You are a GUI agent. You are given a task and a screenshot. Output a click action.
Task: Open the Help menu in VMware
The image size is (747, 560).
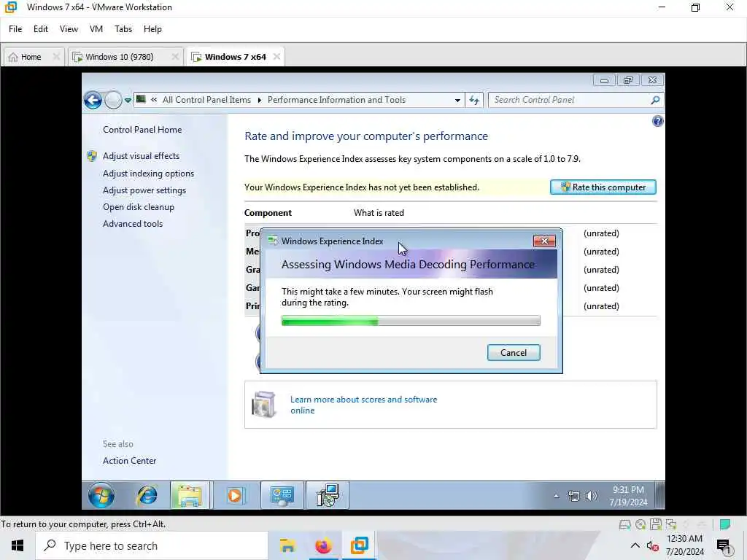point(152,29)
